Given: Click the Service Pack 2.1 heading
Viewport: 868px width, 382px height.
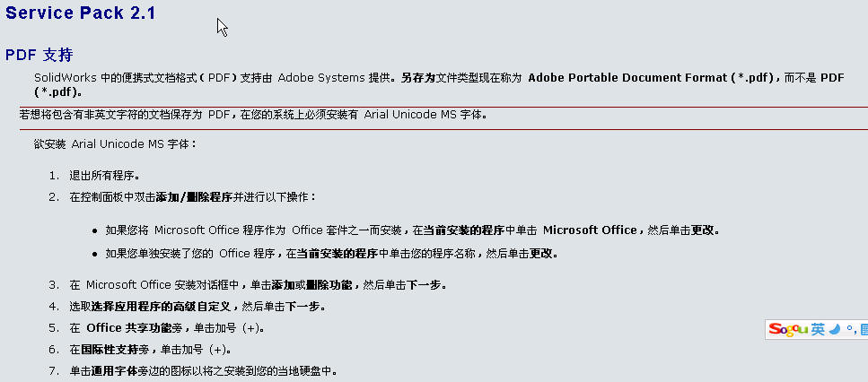Looking at the screenshot, I should pos(80,13).
